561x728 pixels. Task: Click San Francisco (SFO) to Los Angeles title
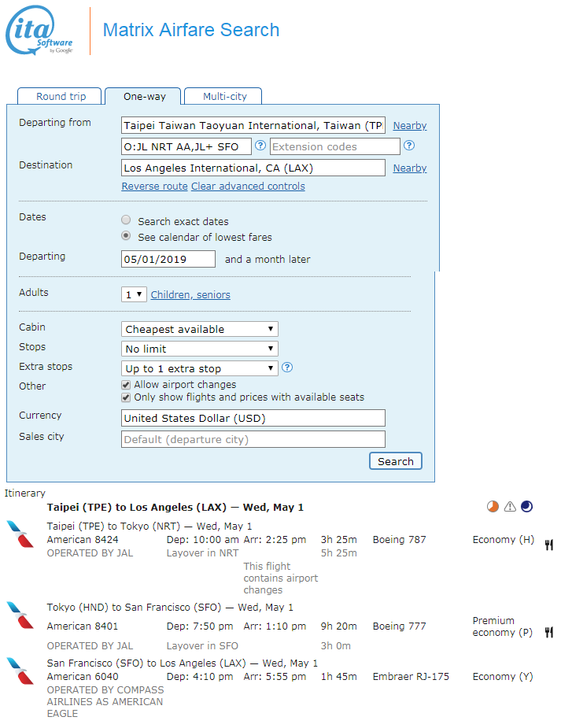coord(183,663)
